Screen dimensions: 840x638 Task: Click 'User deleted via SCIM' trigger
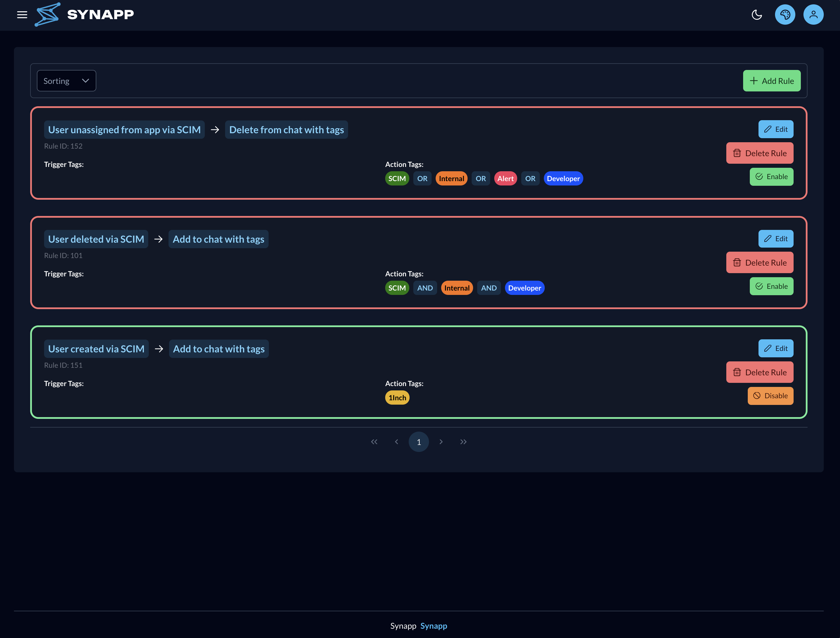click(x=96, y=239)
